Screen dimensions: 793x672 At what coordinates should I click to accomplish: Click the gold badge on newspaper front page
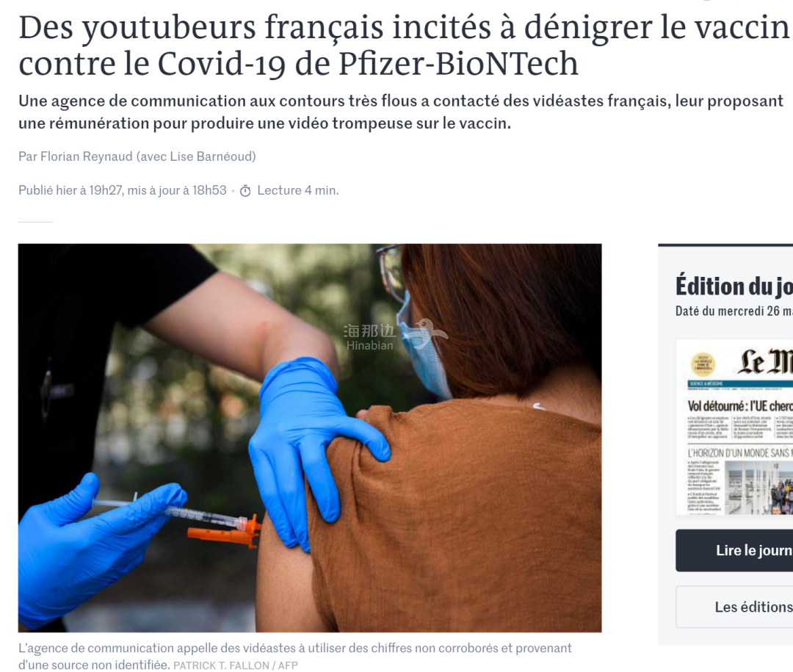703,364
